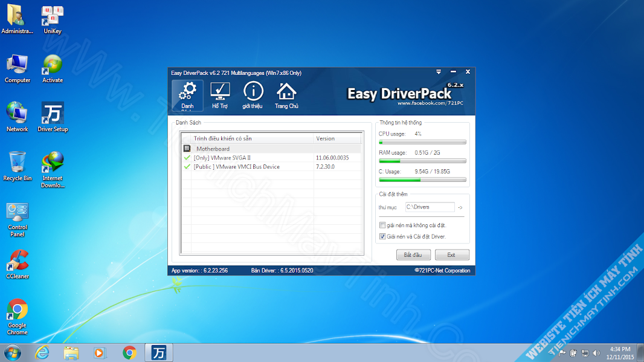The image size is (644, 362).
Task: Launch CCleaner from the desktop
Action: click(x=18, y=265)
